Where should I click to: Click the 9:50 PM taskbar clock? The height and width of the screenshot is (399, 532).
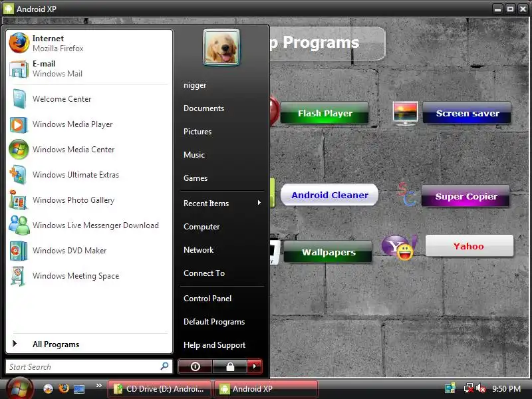(506, 388)
